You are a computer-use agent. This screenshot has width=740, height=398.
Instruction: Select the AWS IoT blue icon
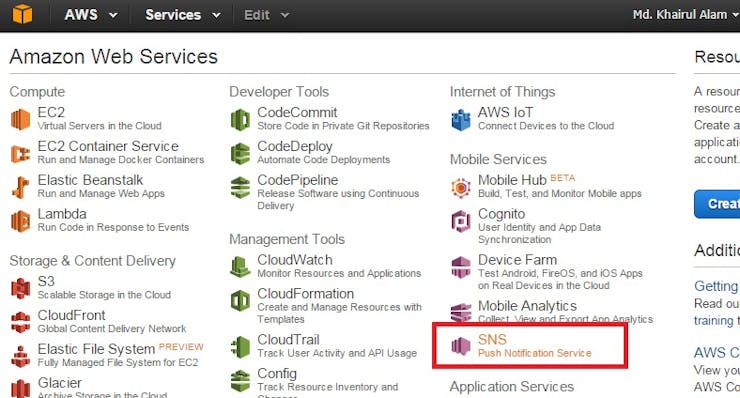pyautogui.click(x=461, y=119)
